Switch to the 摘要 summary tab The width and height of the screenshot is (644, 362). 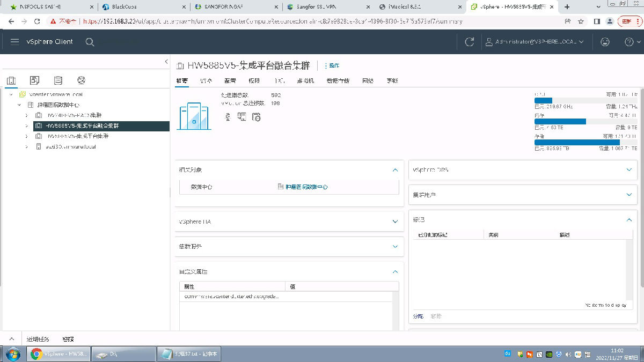182,81
